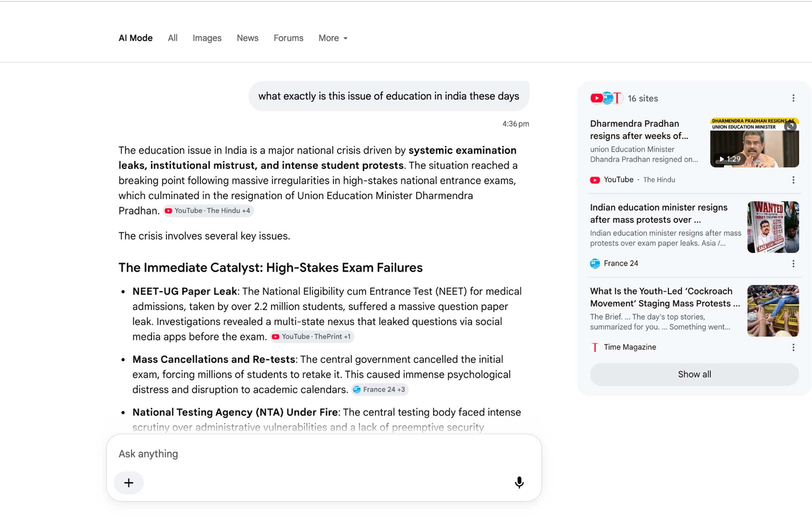The width and height of the screenshot is (812, 527).
Task: Click 'union Education Minister Dhandra Pradhan resigned' snippet
Action: [x=644, y=155]
